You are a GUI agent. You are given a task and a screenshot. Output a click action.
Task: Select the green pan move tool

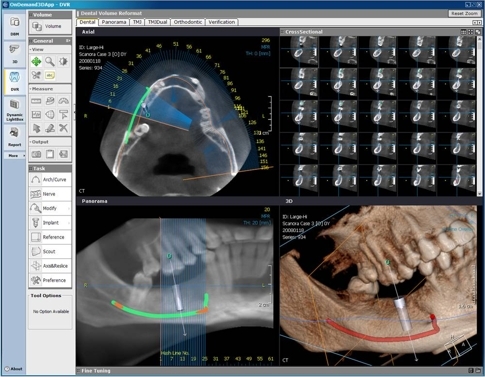pos(36,62)
